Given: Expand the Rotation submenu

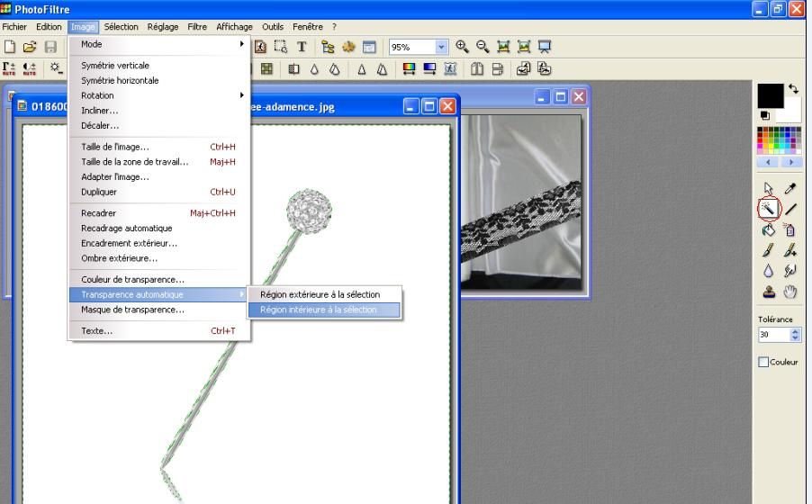Looking at the screenshot, I should (x=159, y=95).
